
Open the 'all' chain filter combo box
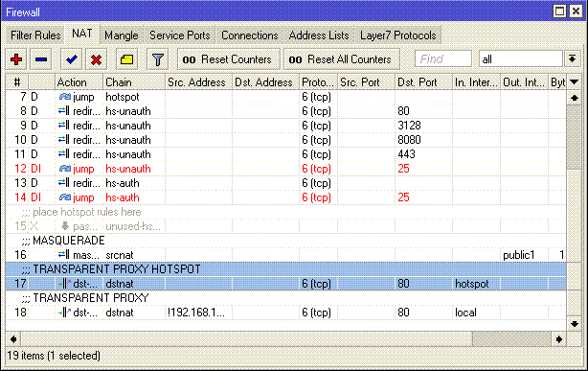point(521,59)
